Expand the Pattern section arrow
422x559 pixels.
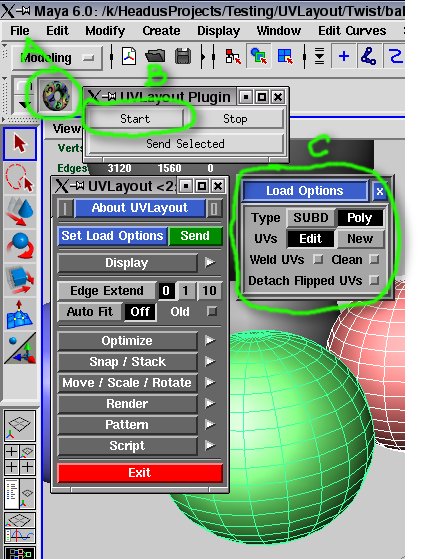(210, 425)
